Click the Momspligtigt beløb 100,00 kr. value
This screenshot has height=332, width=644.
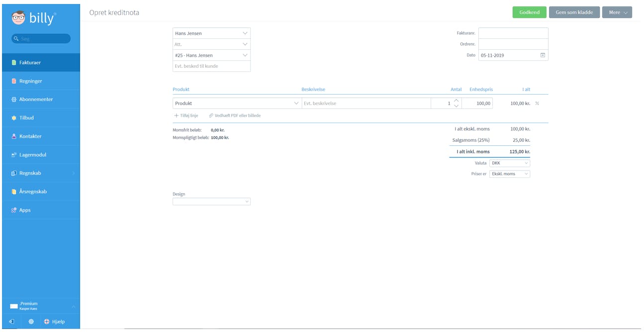click(x=220, y=137)
